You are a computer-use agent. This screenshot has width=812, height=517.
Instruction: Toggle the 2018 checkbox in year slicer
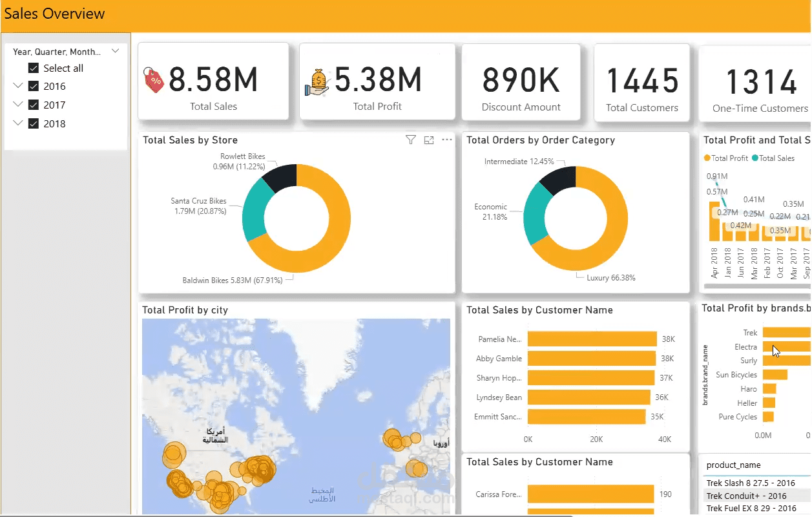[x=33, y=123]
